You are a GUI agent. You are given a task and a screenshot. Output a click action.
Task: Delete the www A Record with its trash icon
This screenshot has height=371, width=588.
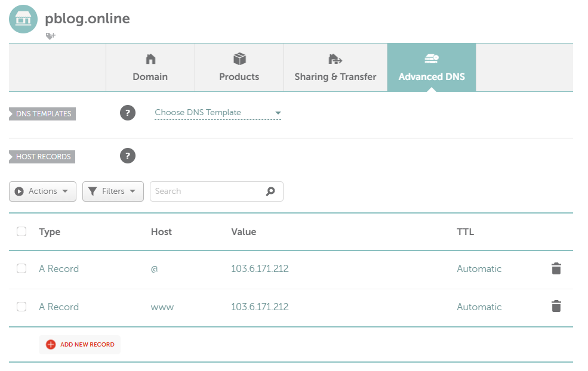point(556,307)
